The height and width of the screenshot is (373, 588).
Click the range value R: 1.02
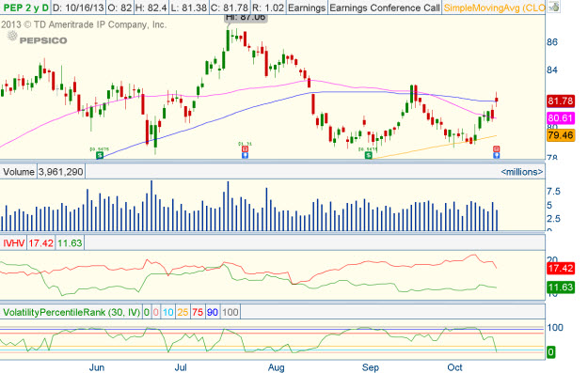267,8
